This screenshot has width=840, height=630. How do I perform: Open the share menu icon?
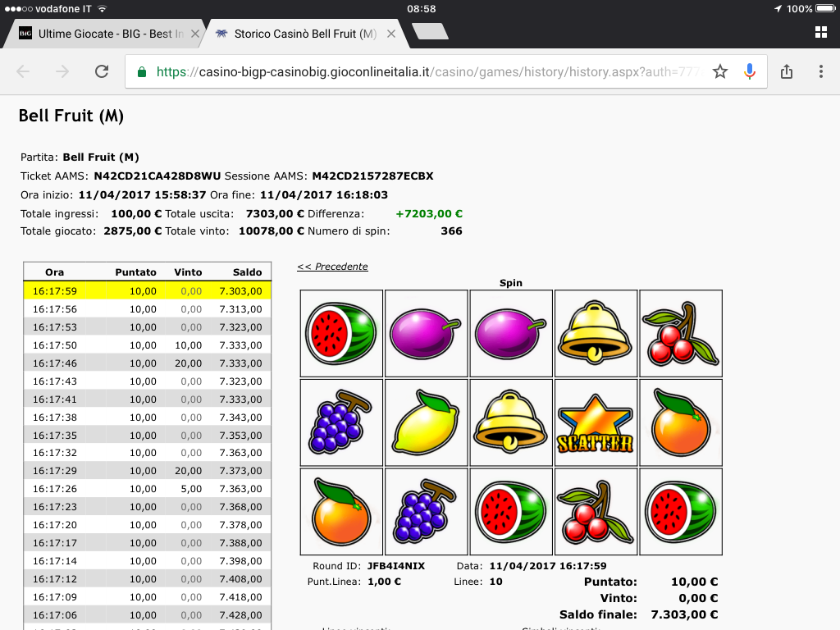787,71
